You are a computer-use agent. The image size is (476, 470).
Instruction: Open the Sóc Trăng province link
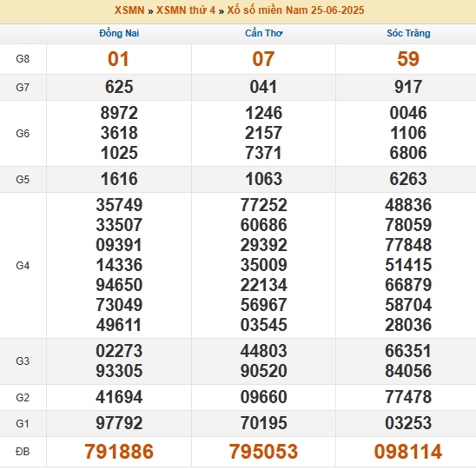tap(408, 33)
